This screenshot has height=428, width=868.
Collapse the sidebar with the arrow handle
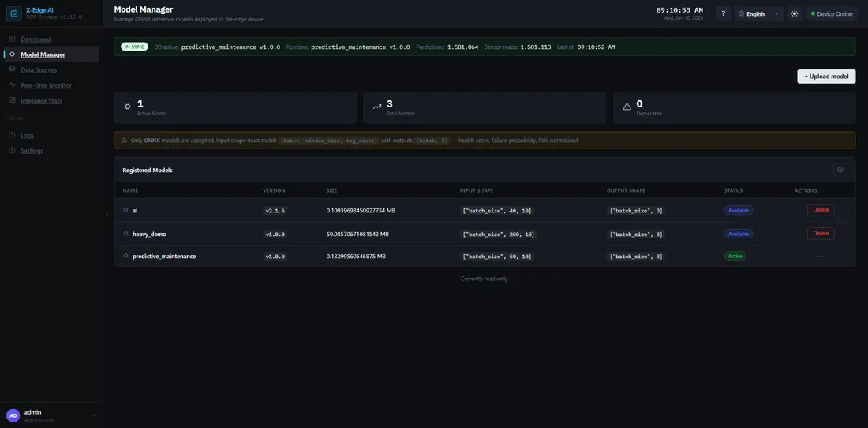(107, 214)
